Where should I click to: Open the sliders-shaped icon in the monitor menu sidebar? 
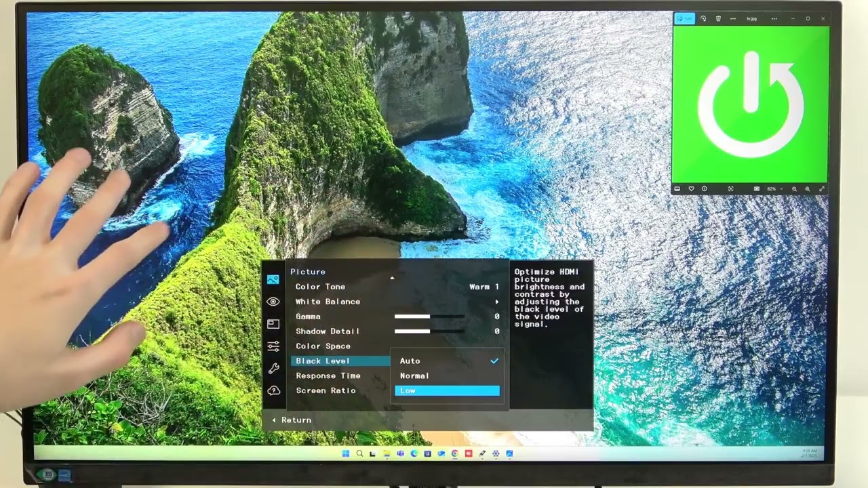tap(273, 346)
